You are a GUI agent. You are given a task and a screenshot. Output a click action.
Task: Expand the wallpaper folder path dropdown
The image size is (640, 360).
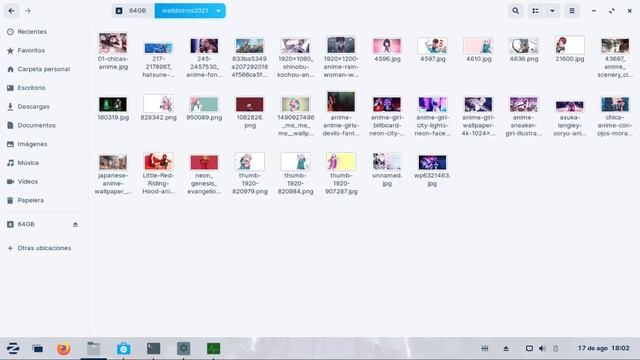coord(218,11)
